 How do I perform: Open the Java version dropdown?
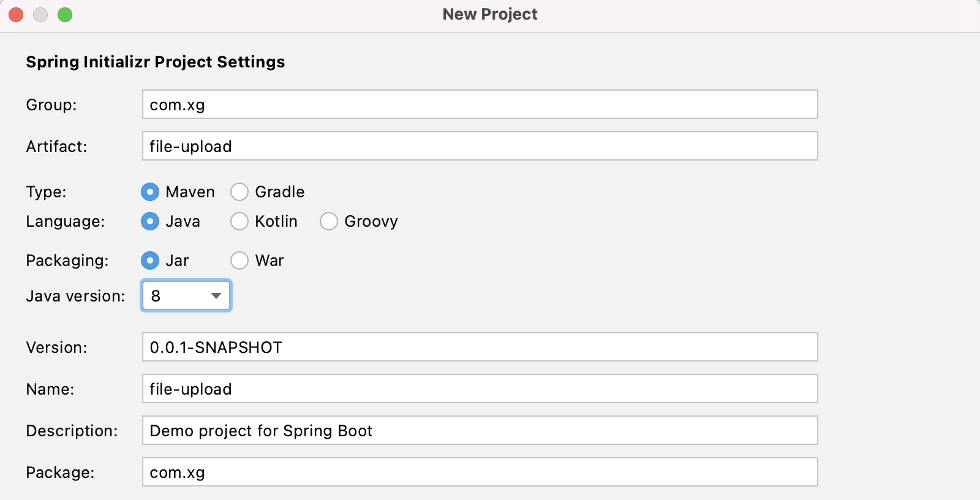coord(186,296)
